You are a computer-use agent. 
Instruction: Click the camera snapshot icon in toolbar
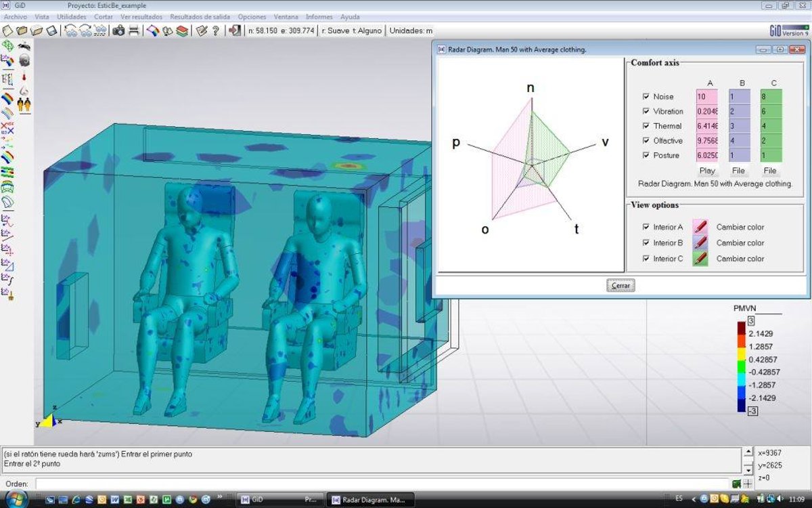pos(118,30)
